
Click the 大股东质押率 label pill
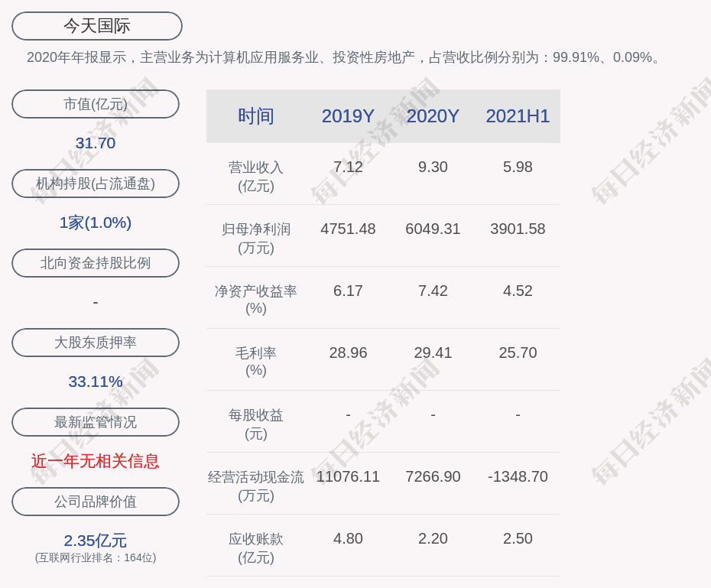[96, 343]
